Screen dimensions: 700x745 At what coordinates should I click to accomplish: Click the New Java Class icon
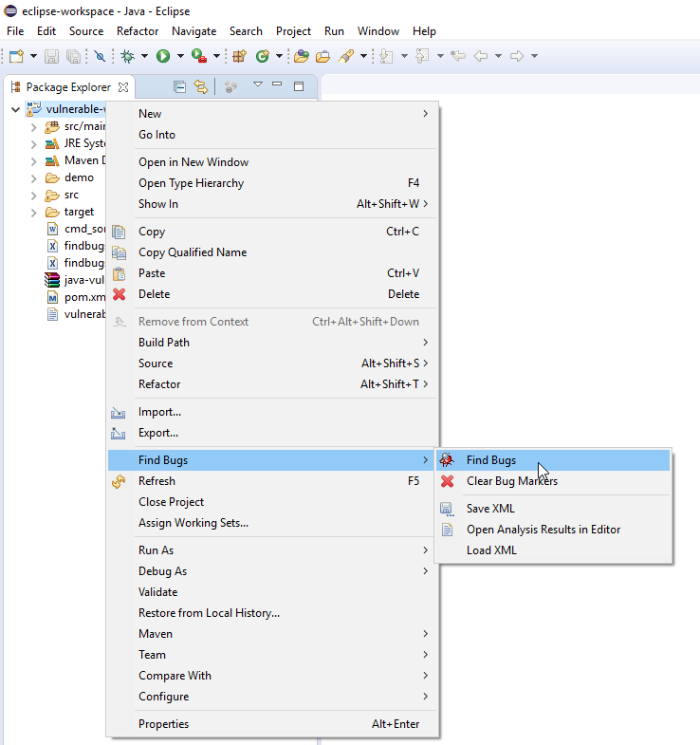pyautogui.click(x=263, y=56)
